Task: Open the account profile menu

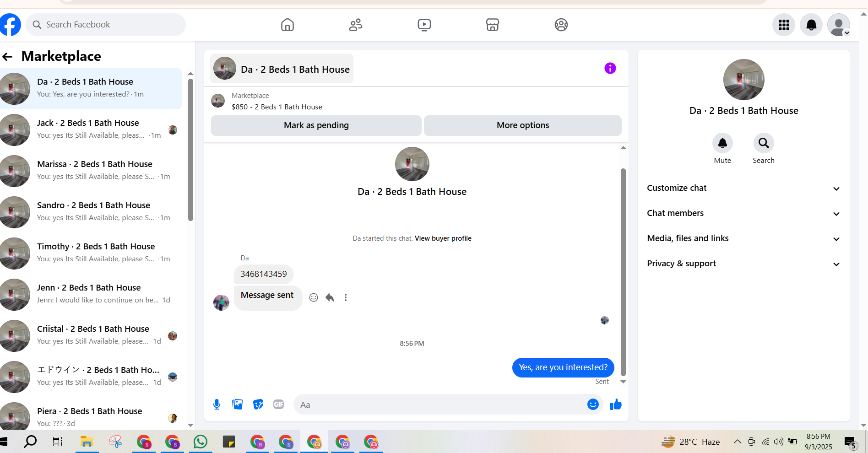Action: tap(839, 25)
